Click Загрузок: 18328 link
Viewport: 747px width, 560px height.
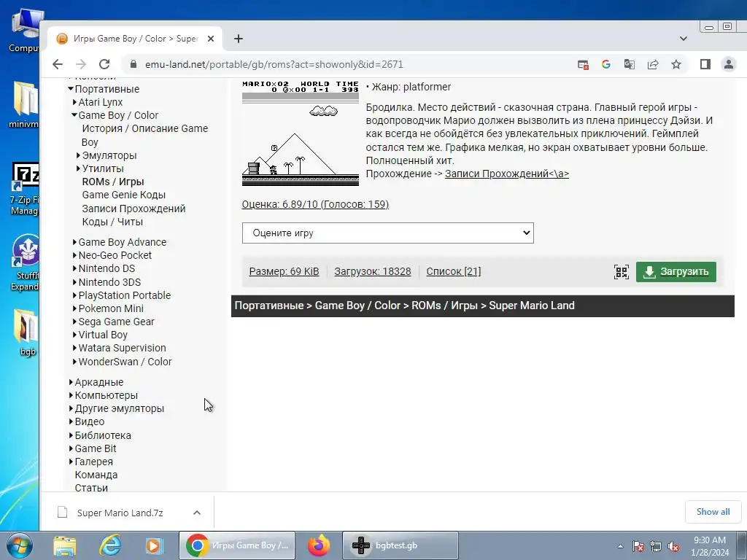(x=373, y=271)
